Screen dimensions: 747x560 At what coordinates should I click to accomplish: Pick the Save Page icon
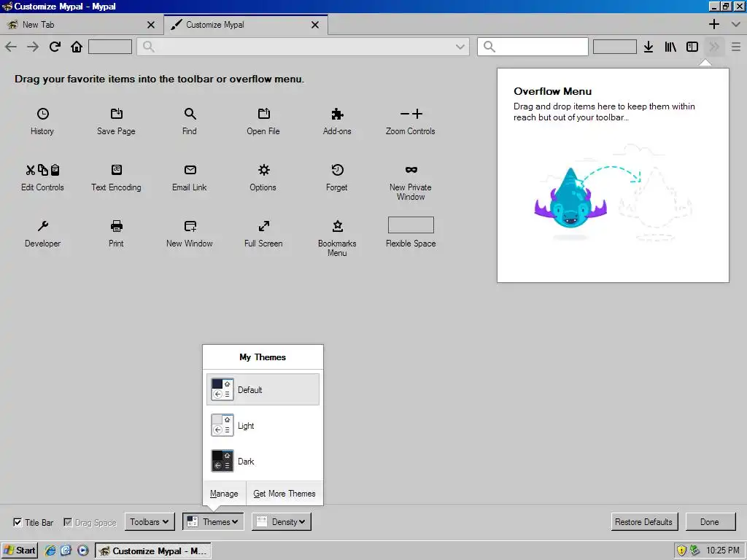(x=116, y=114)
